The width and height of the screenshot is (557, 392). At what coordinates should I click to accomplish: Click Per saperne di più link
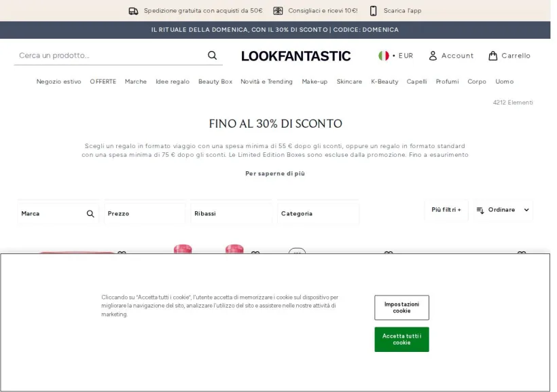(x=275, y=173)
